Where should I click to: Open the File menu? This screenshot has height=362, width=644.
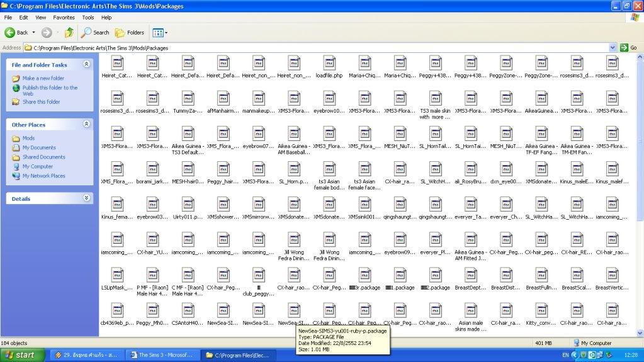8,18
